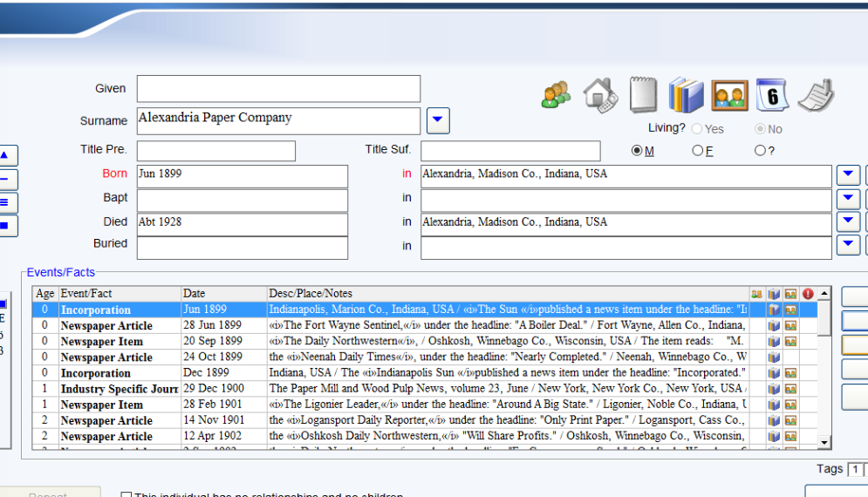Viewport: 868px width, 497px height.
Task: Open the notes notepad icon
Action: (643, 95)
